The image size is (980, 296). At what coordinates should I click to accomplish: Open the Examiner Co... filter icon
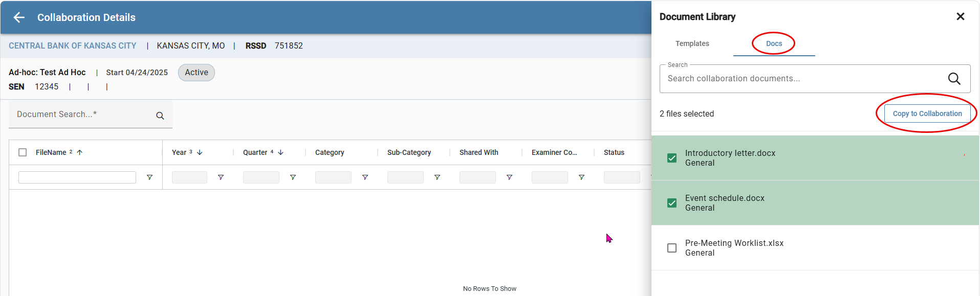click(581, 177)
